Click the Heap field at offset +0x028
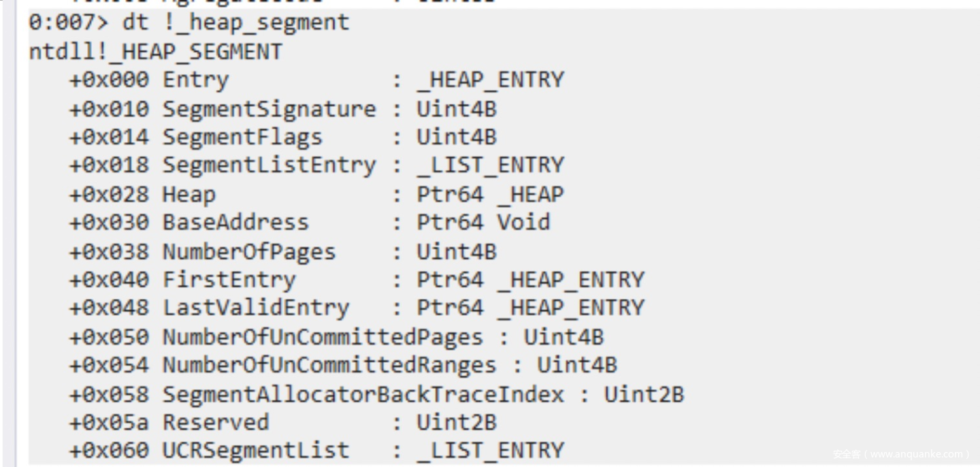Viewport: 980px width, 467px height. (x=189, y=195)
